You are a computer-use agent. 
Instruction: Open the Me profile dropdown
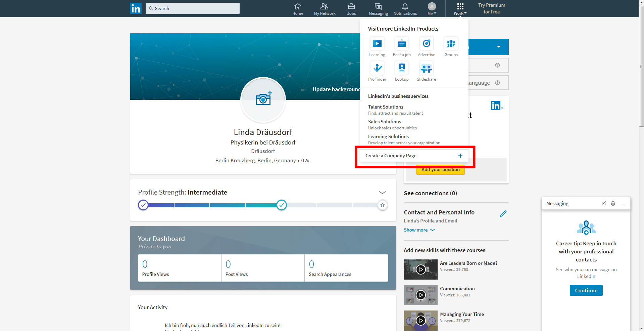click(432, 9)
